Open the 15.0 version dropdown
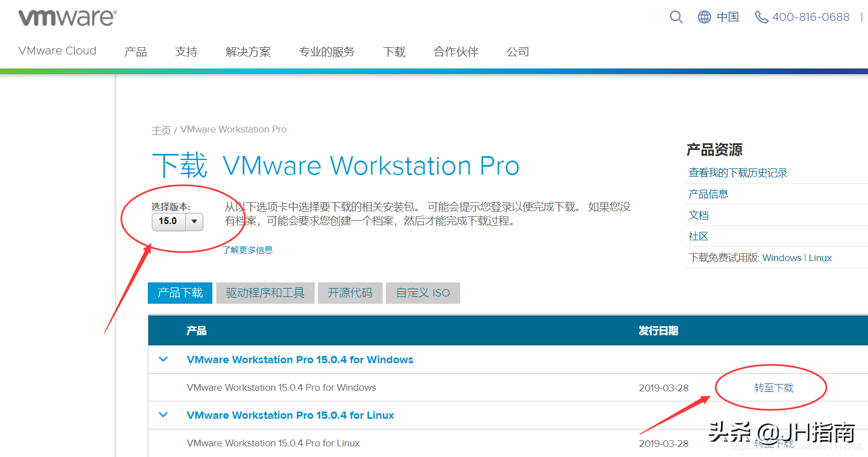Viewport: 868px width, 457px height. tap(177, 221)
